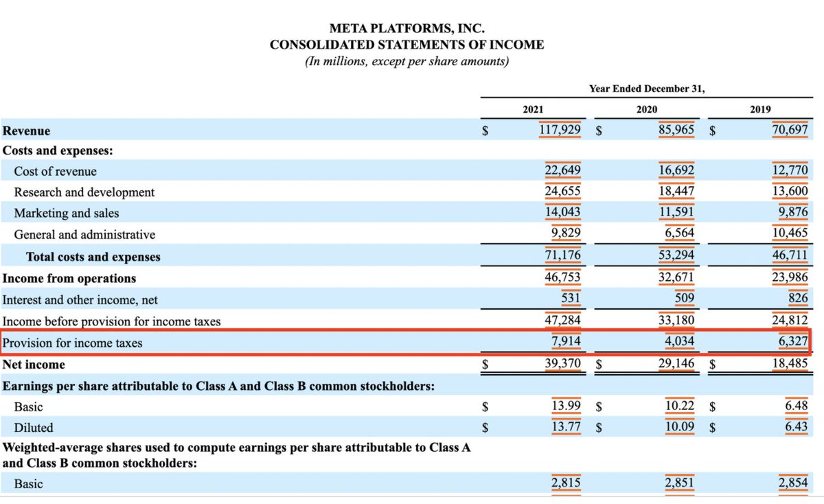Select the META PLATFORMS, INC. title
Screen dimensions: 824x504
407,29
